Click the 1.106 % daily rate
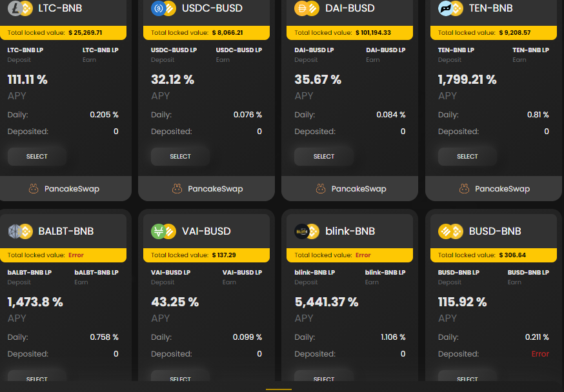This screenshot has height=392, width=564. coord(393,337)
